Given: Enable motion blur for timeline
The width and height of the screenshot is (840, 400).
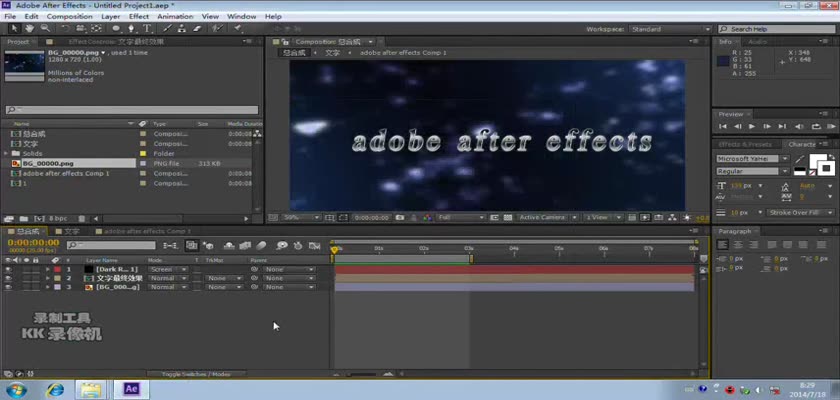Looking at the screenshot, I should [261, 246].
